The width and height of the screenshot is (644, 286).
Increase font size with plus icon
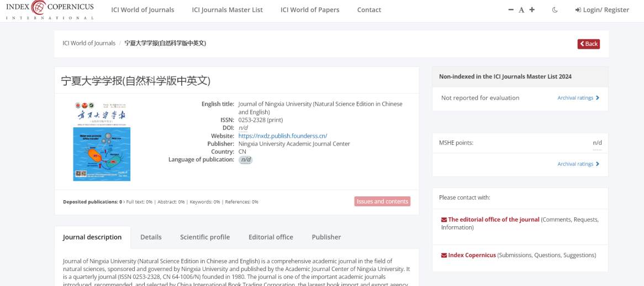click(x=532, y=10)
